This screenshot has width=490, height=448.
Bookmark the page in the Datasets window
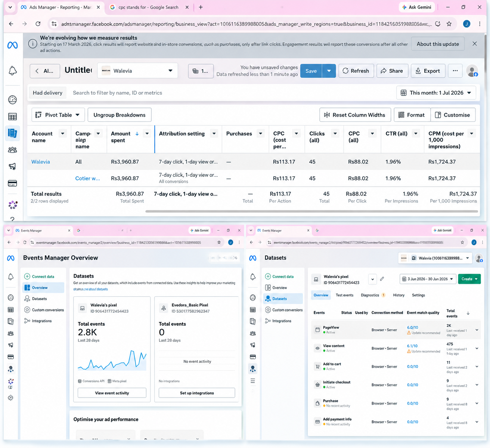(462, 242)
